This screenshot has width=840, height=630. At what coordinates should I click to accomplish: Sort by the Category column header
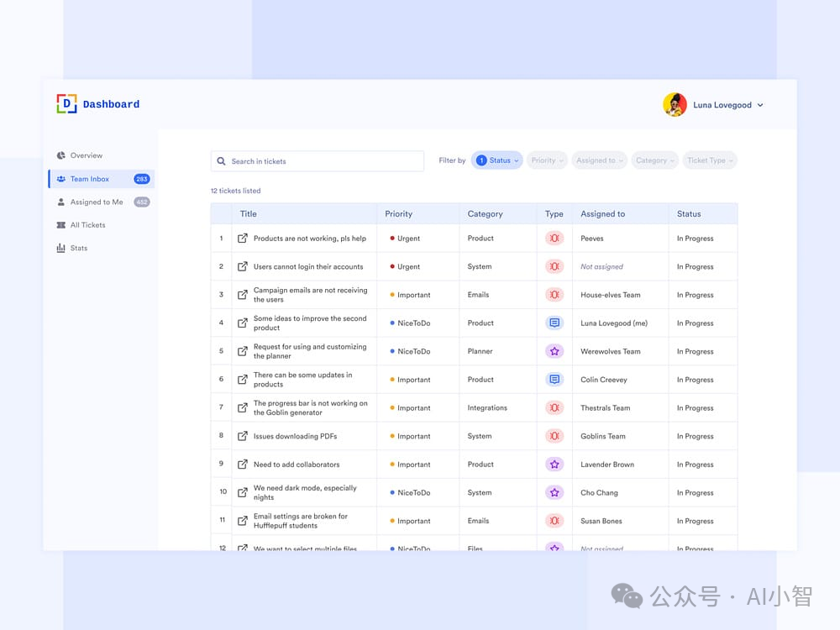tap(485, 213)
